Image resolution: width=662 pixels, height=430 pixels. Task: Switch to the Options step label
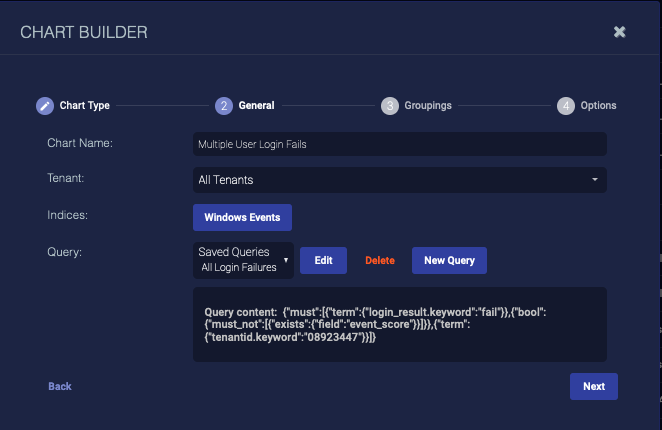[x=599, y=106]
